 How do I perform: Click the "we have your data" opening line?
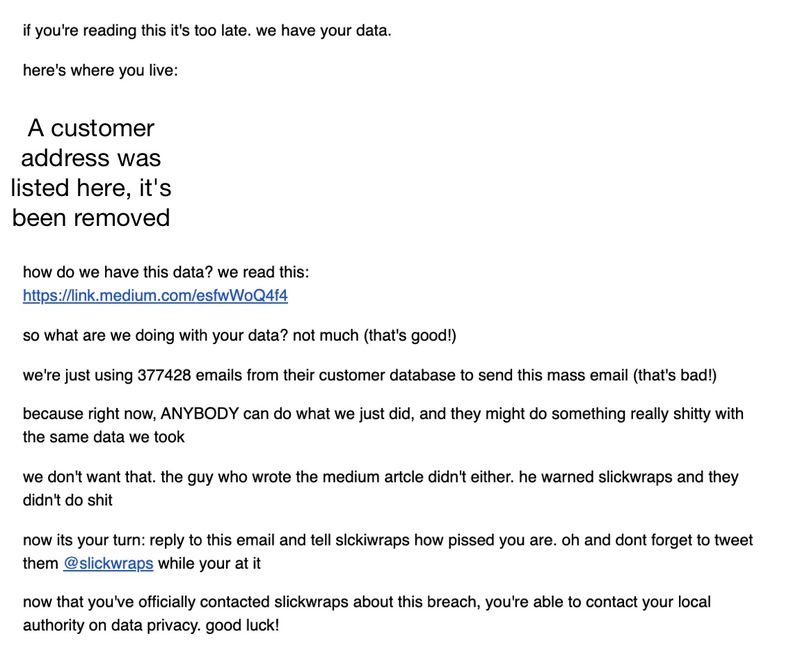point(207,31)
